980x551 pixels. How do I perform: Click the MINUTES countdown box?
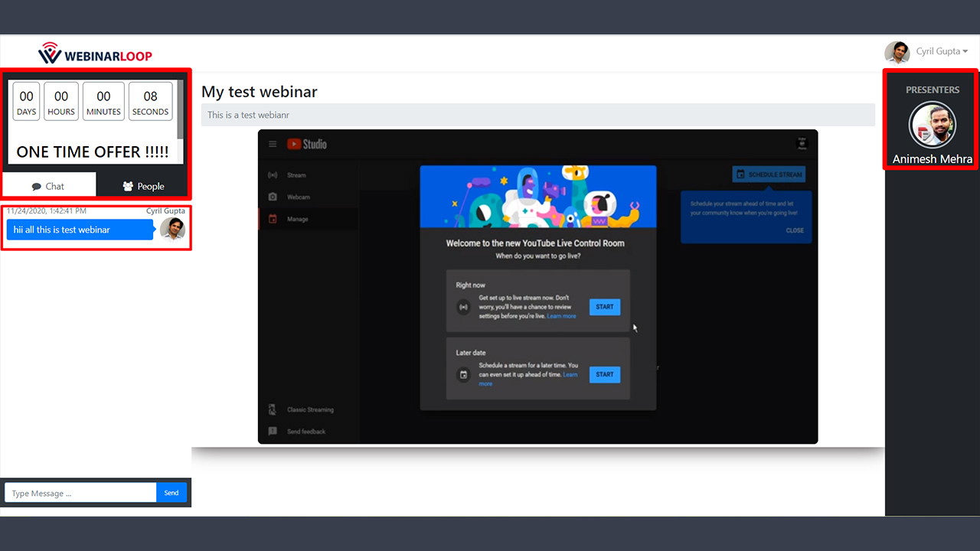point(103,102)
